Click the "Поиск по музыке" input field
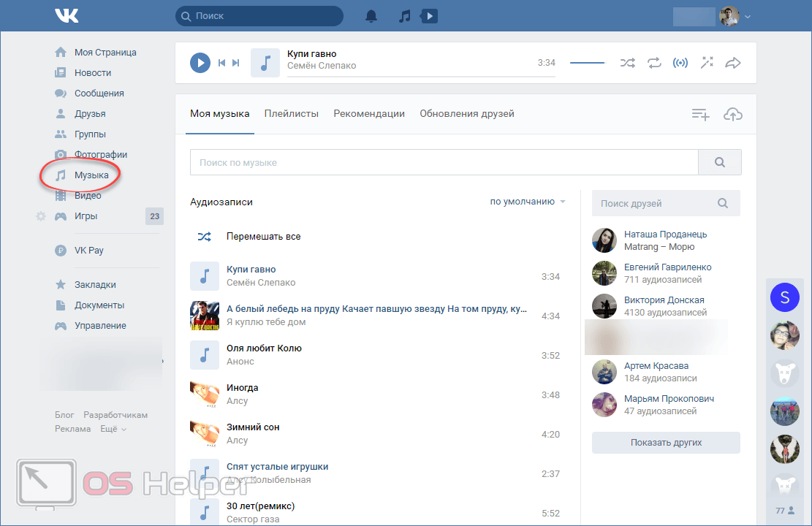 [443, 162]
